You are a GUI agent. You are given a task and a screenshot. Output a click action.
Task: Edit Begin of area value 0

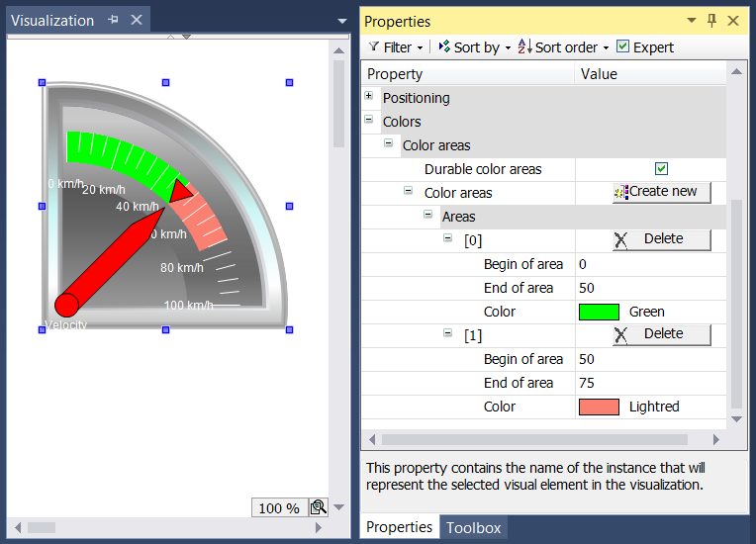651,264
